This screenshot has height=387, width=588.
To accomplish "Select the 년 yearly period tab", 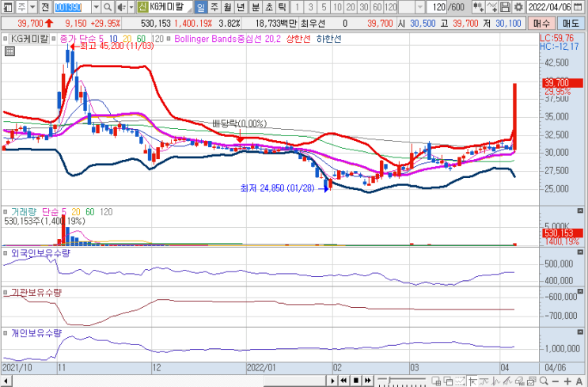I will coord(241,7).
